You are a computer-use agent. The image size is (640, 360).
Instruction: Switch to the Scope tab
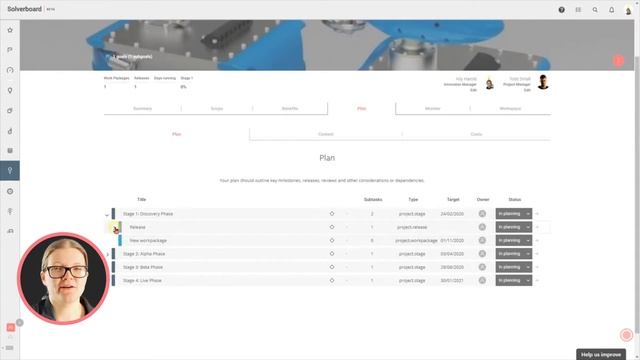point(217,109)
